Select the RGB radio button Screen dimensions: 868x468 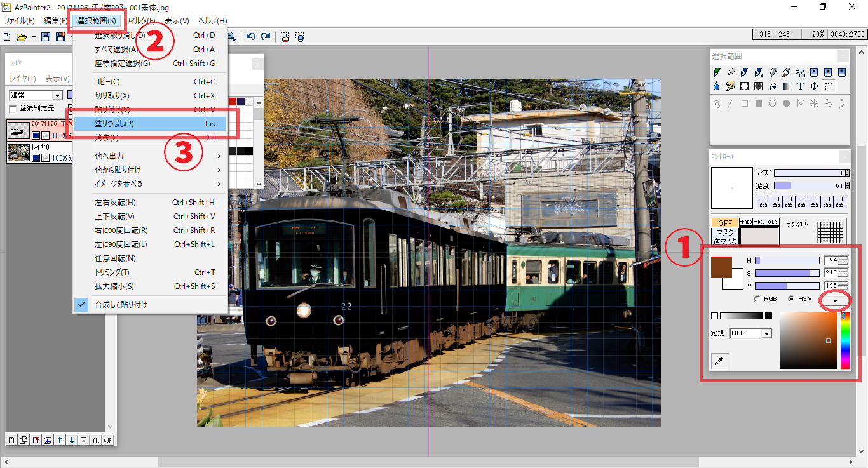coord(757,298)
